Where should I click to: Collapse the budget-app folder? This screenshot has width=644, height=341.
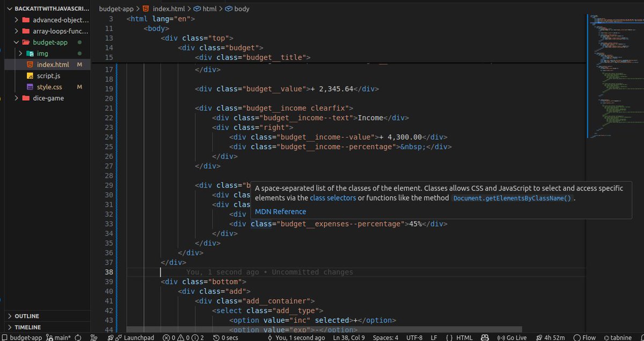pyautogui.click(x=16, y=42)
